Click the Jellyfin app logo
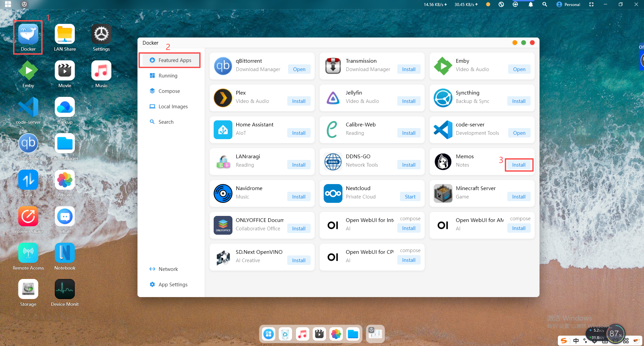 333,98
